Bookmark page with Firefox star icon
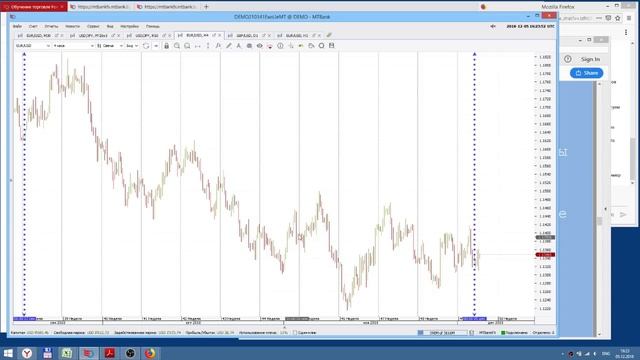The height and width of the screenshot is (360, 640). click(x=618, y=18)
